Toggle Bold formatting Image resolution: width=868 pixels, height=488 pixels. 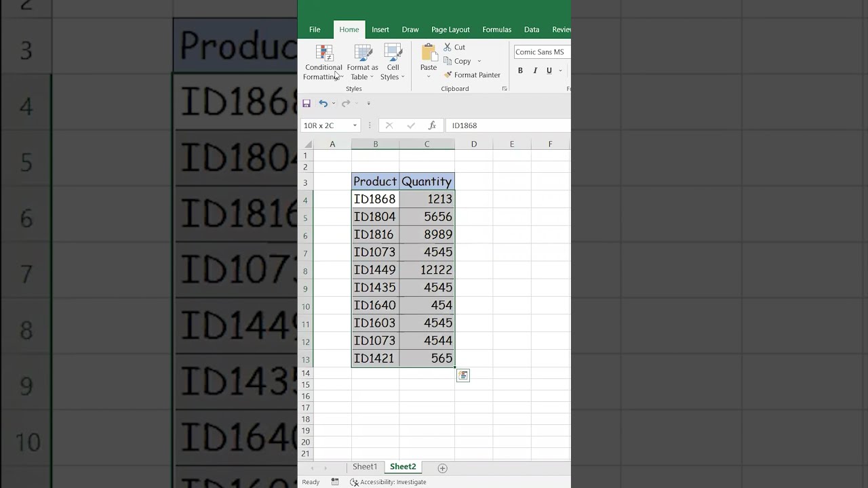coord(520,70)
